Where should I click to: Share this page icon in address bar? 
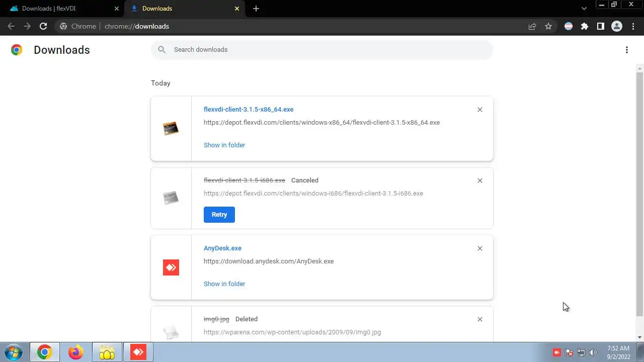pyautogui.click(x=532, y=26)
